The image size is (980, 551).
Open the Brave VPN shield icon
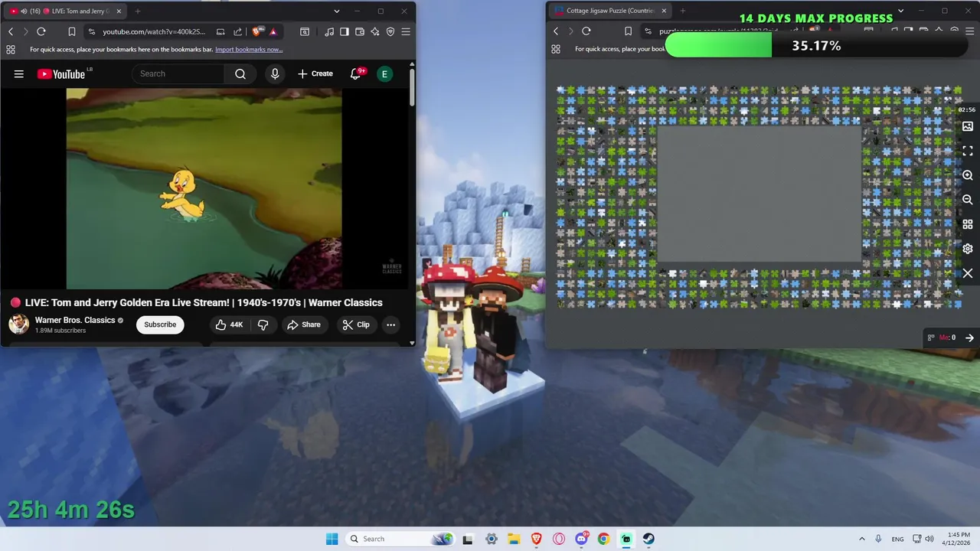tap(390, 31)
